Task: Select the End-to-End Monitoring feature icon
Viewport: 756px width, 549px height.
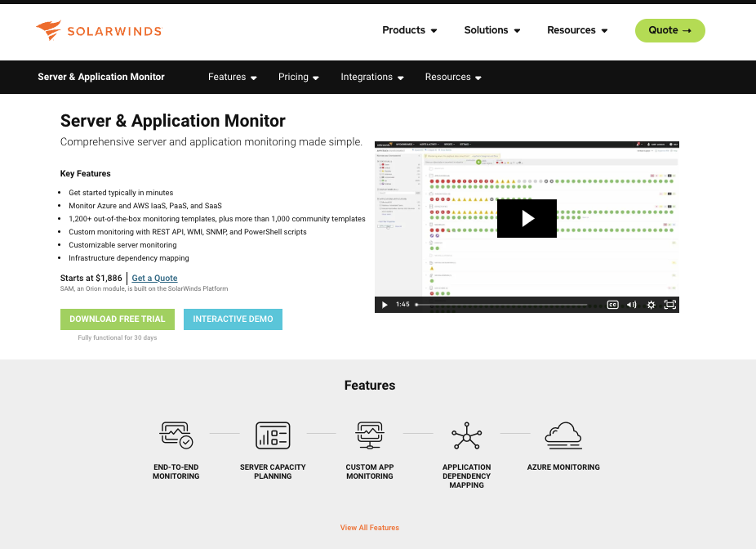Action: point(176,435)
